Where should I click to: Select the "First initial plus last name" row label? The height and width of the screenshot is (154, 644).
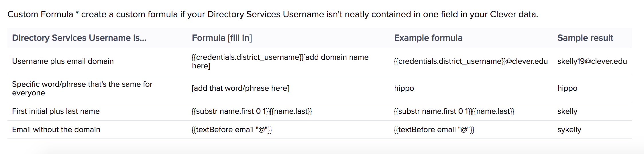click(56, 111)
